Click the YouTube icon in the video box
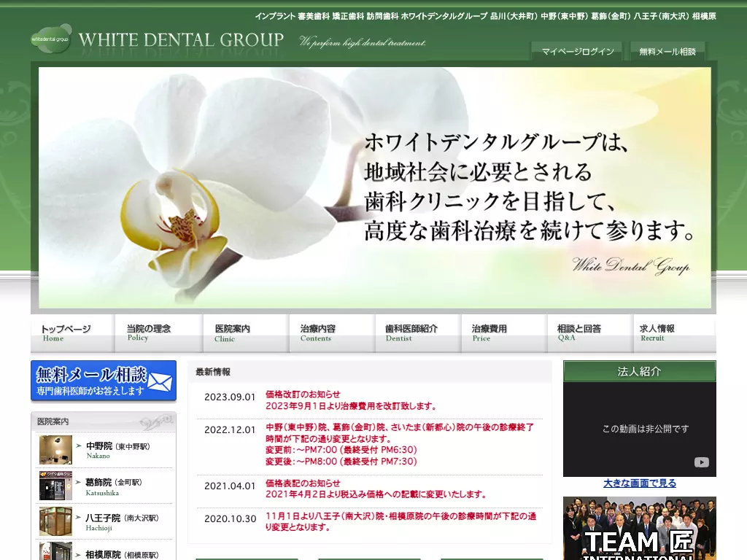This screenshot has height=560, width=747. tap(701, 462)
